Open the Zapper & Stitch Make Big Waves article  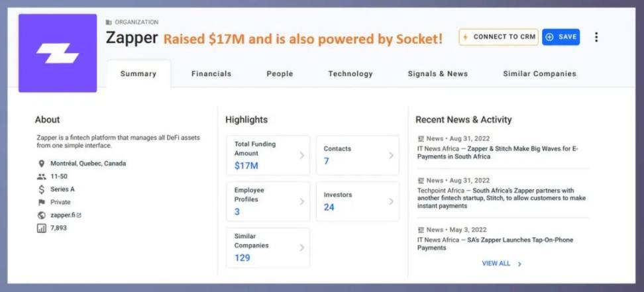click(x=498, y=152)
